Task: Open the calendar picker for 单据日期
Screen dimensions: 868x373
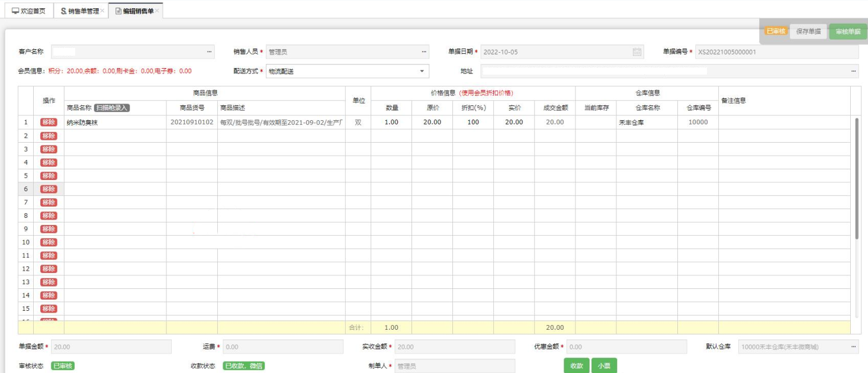Action: pos(636,52)
